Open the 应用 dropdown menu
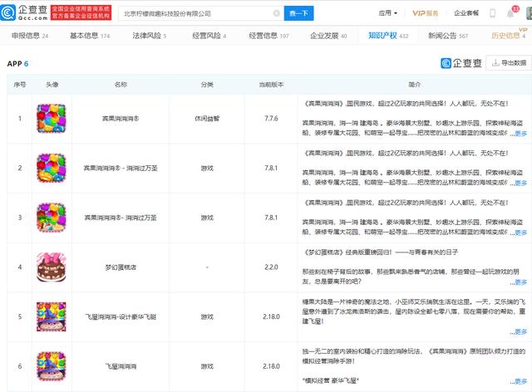Image resolution: width=532 pixels, height=392 pixels. 388,13
